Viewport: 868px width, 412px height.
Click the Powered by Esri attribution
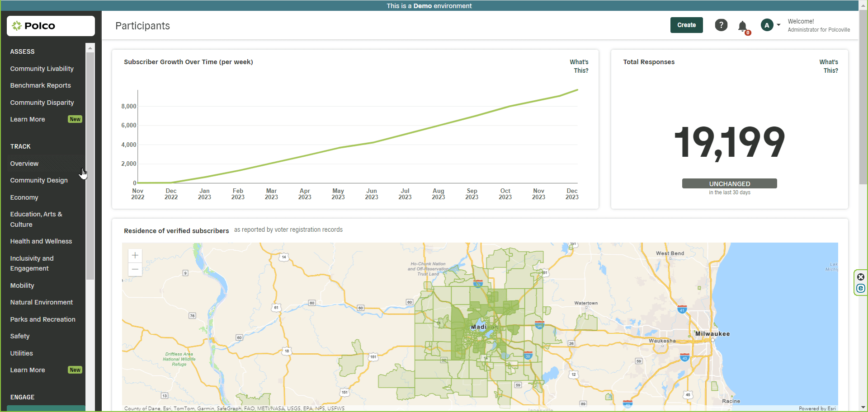point(817,408)
